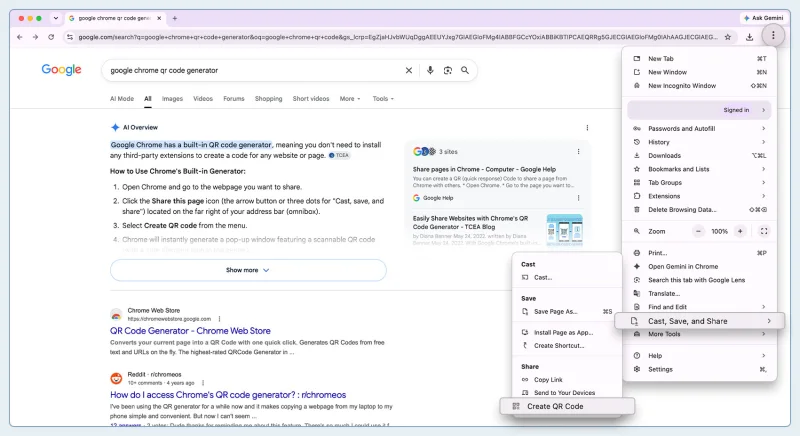Click the back navigation arrow

(x=19, y=37)
